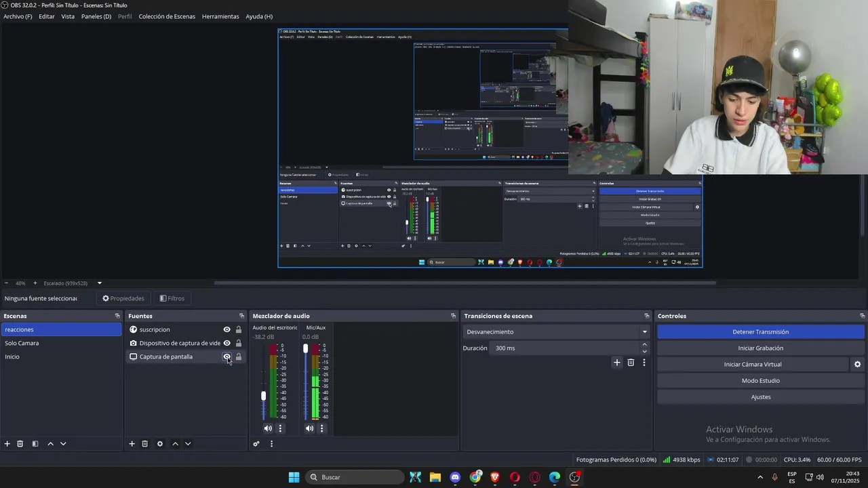The height and width of the screenshot is (488, 868).
Task: Adjust Mic/Aux volume fader
Action: pyautogui.click(x=306, y=348)
